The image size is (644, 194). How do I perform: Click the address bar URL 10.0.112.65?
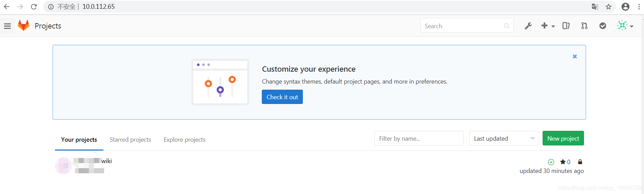point(98,6)
